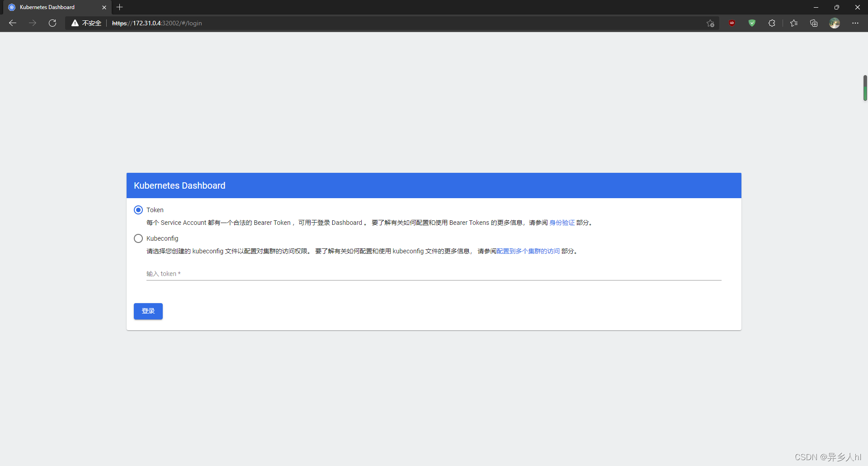Click the page vertical scrollbar thumb
The width and height of the screenshot is (868, 466).
[x=865, y=88]
